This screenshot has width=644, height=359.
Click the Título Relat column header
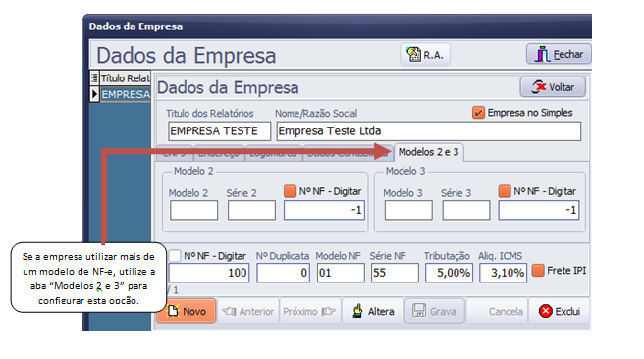tap(126, 77)
